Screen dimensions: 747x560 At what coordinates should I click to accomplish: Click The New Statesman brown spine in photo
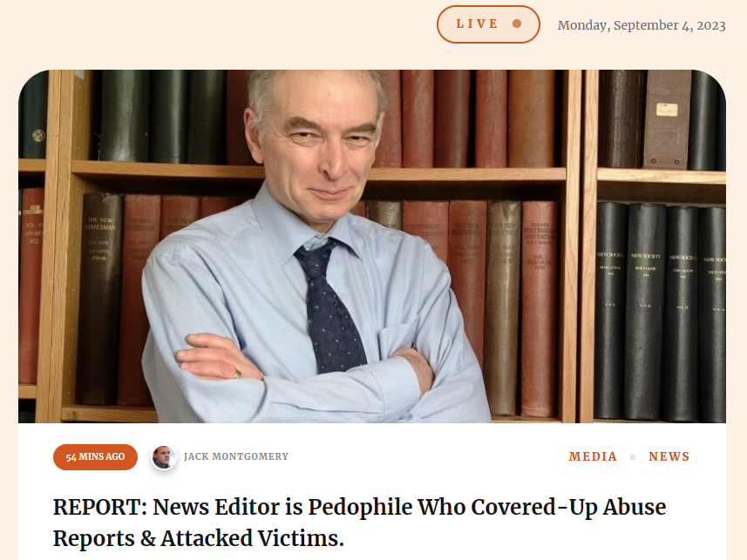[x=100, y=299]
